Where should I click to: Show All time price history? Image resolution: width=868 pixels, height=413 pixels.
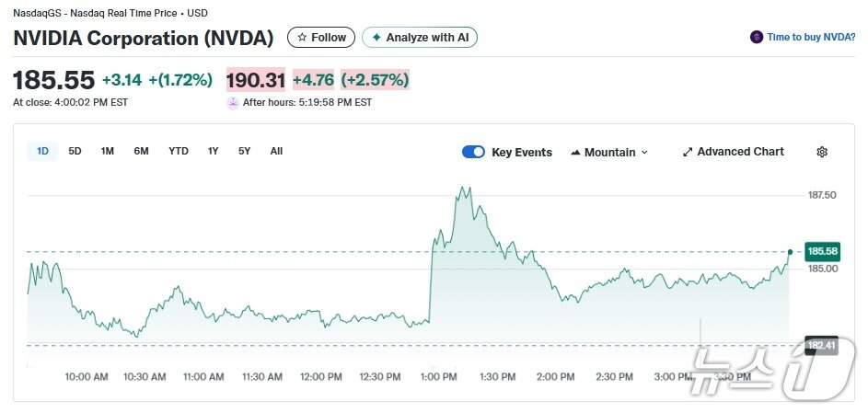tap(276, 151)
